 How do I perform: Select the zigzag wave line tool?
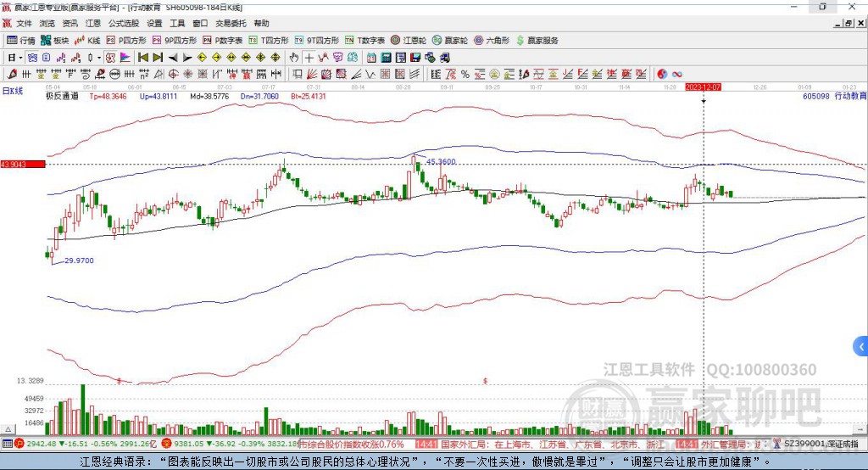[x=370, y=74]
